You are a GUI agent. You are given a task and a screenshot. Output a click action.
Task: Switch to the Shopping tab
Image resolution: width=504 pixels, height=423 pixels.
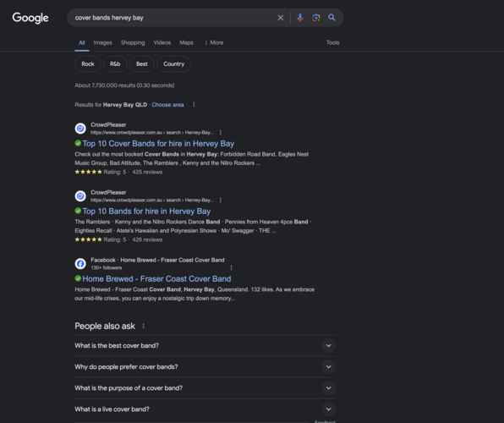pos(133,42)
